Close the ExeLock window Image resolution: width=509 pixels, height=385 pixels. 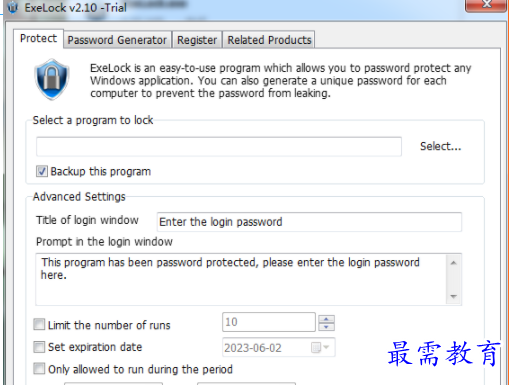486,5
